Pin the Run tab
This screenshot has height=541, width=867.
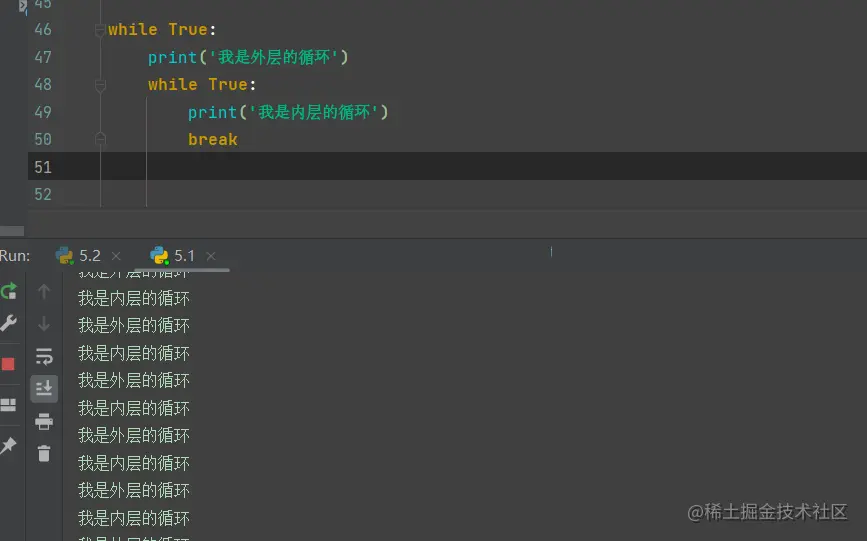tap(8, 445)
